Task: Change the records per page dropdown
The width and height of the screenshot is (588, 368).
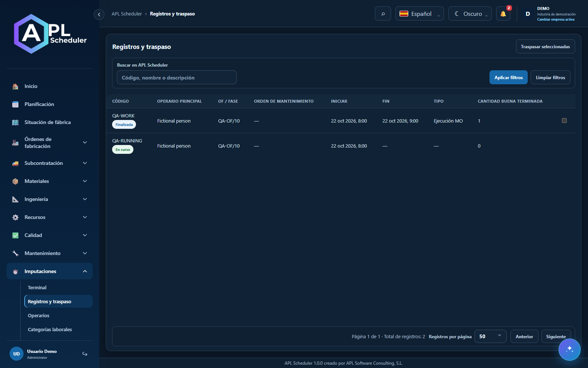Action: tap(491, 336)
